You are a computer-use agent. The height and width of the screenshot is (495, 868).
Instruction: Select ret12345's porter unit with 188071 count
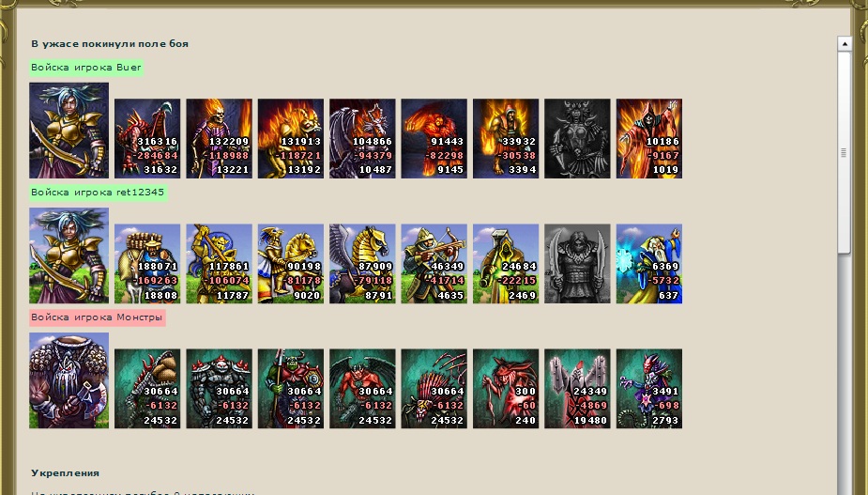pos(147,264)
